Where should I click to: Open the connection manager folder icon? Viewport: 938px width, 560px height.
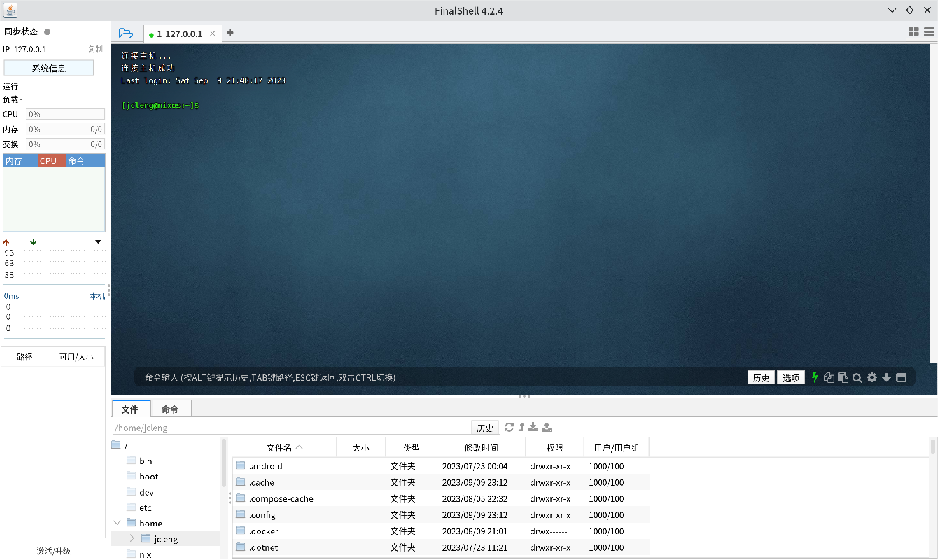[x=126, y=33]
